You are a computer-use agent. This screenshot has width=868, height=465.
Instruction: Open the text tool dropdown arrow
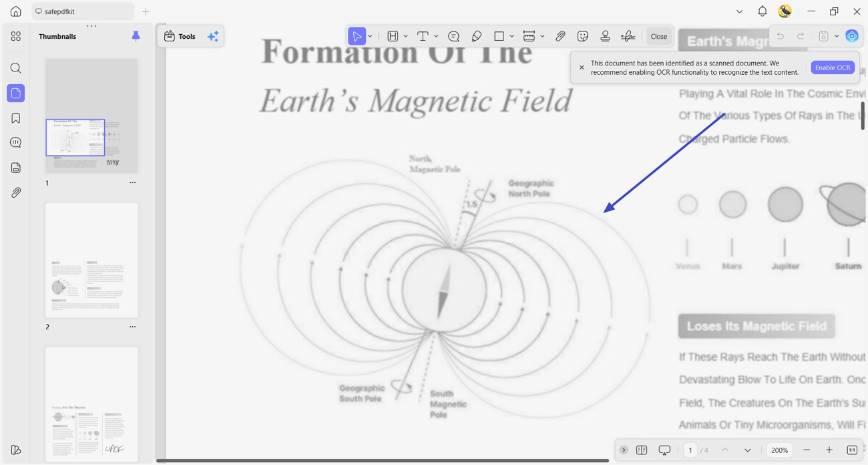[436, 37]
